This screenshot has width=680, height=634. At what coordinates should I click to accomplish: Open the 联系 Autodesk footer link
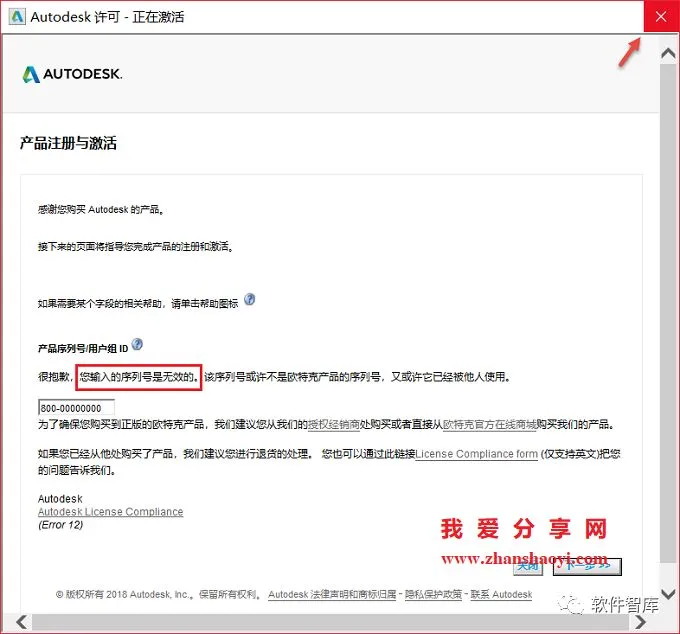501,595
